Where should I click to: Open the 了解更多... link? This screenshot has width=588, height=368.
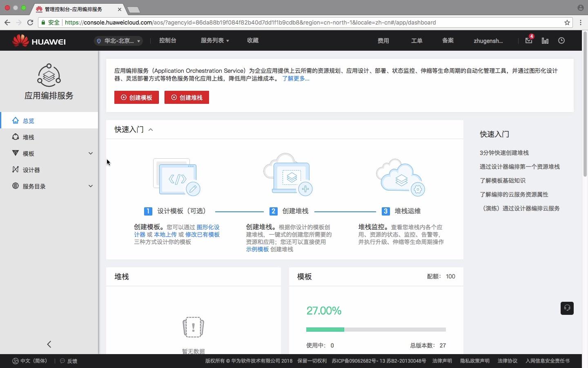click(x=296, y=79)
